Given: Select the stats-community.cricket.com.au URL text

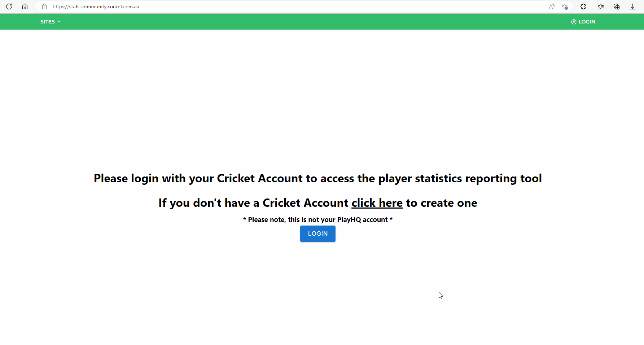Looking at the screenshot, I should (x=96, y=6).
